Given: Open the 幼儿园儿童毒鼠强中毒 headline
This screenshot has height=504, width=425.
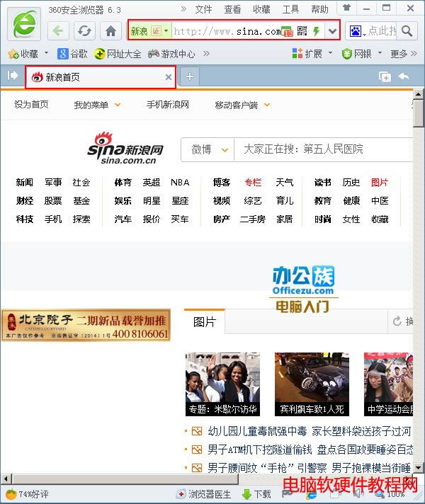Looking at the screenshot, I should 257,431.
